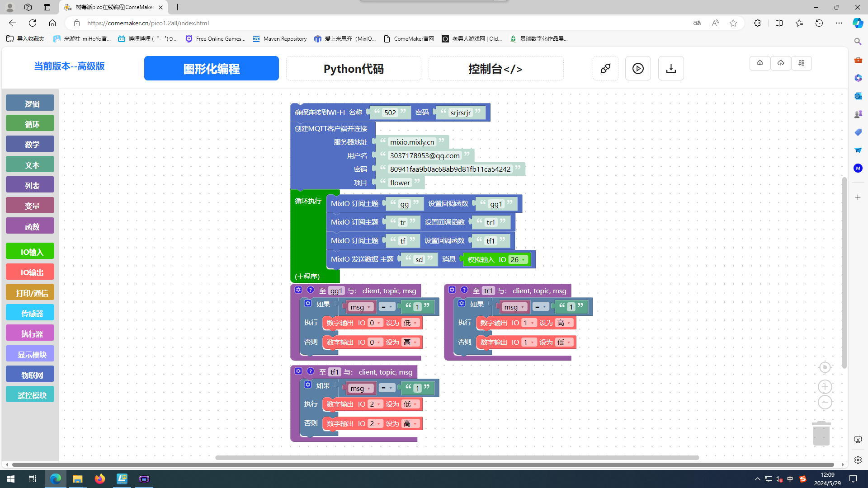868x488 pixels.
Task: Switch to 图形化编程 tab
Action: [x=212, y=68]
